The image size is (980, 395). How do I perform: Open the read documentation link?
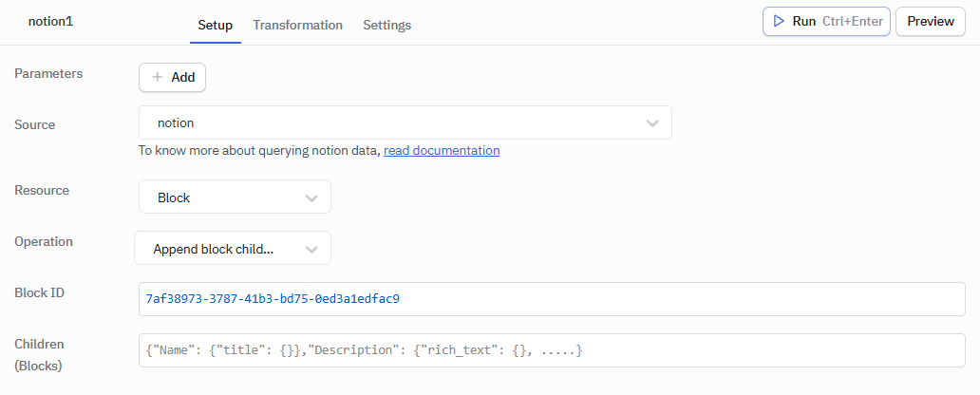point(442,150)
